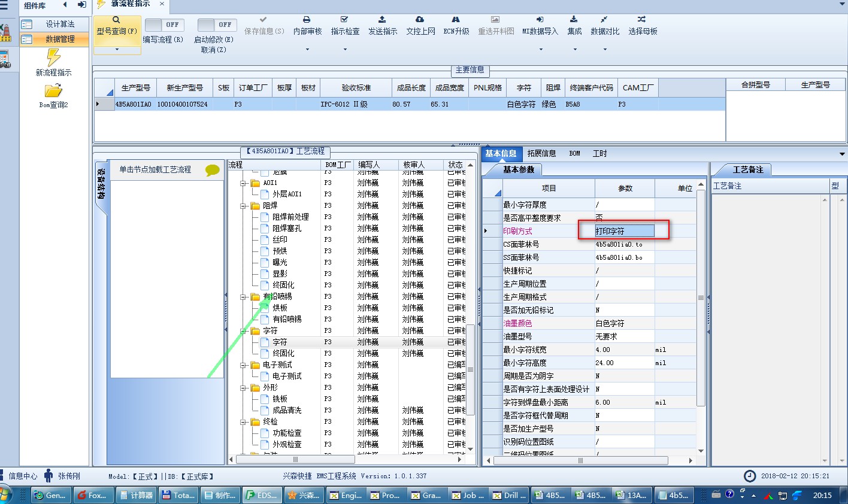
Task: Click the 数据管理 panel icon
Action: 26,40
